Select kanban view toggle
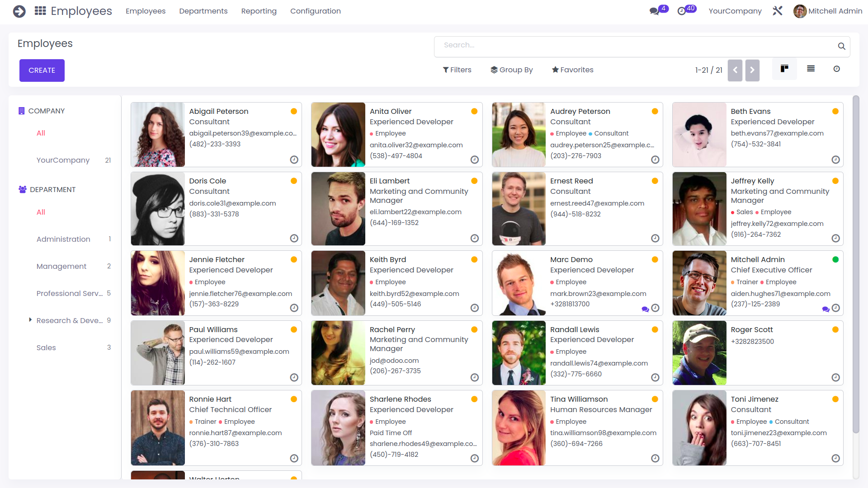 click(784, 69)
